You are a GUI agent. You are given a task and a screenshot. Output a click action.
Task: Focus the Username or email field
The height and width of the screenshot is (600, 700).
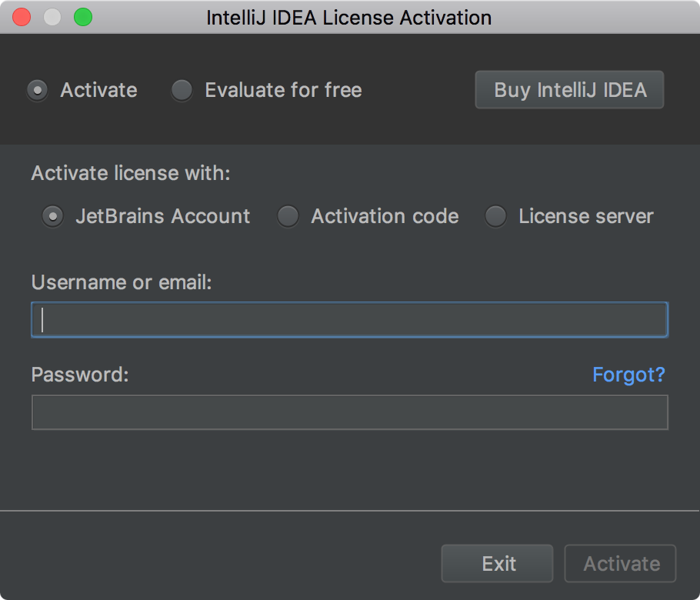[349, 320]
